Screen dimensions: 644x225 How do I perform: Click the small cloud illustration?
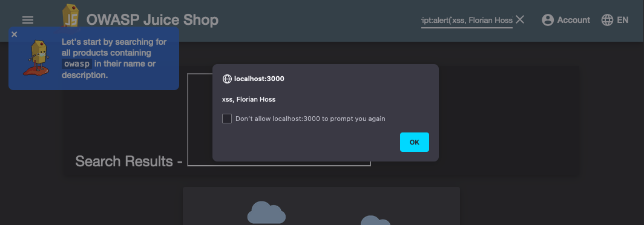375,221
